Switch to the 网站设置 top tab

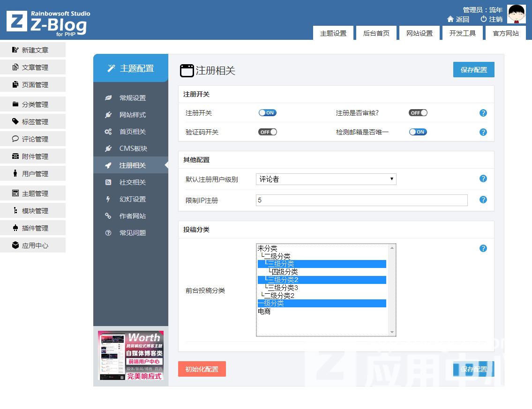pos(420,33)
